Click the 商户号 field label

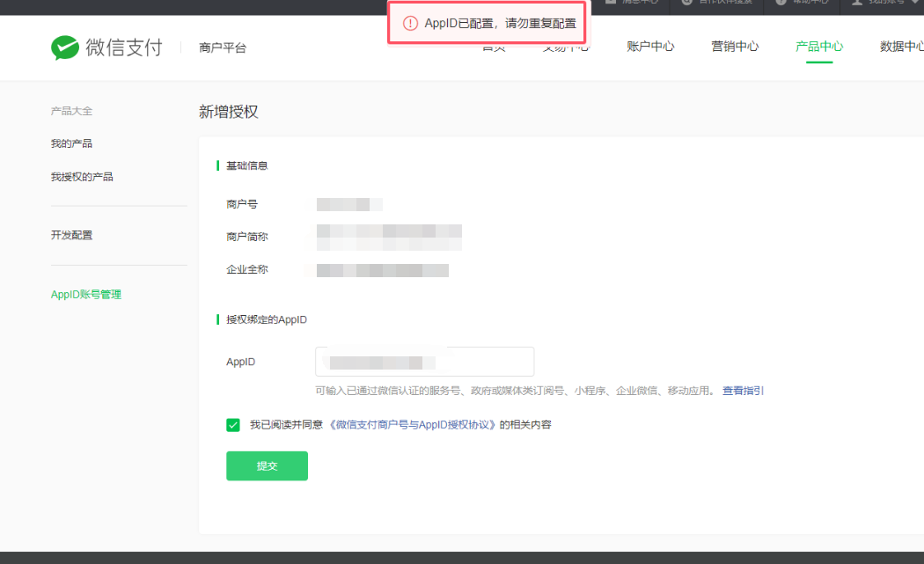[242, 204]
